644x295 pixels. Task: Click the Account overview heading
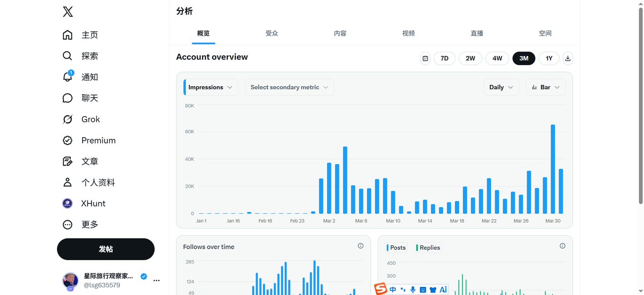pos(212,57)
